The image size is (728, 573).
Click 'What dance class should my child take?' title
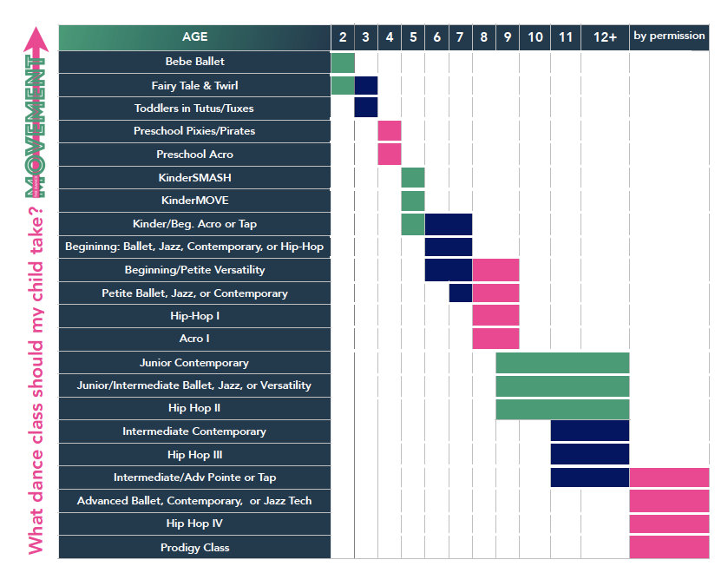36,380
